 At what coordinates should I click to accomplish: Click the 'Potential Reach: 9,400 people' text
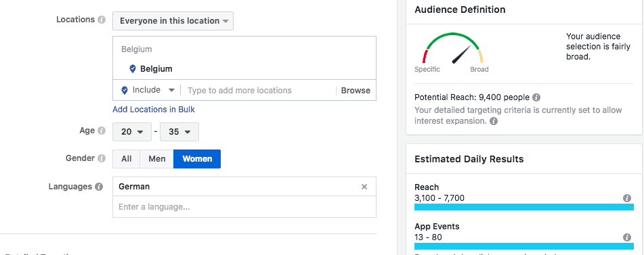coord(472,98)
